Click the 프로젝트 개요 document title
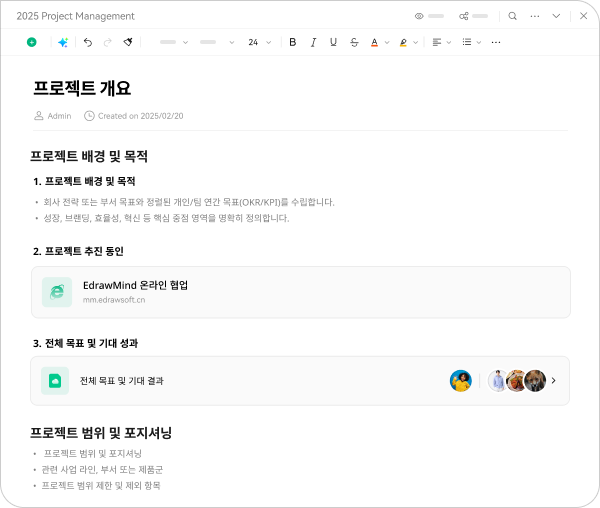This screenshot has width=600, height=508. [x=82, y=88]
